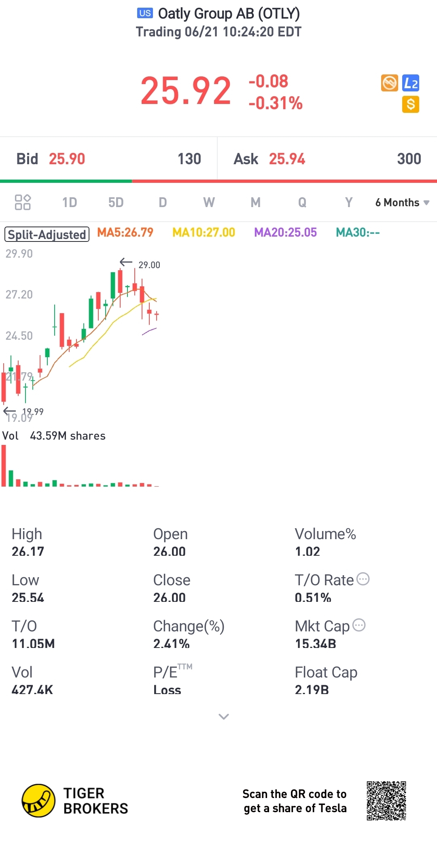Tap the Change(%) value 2.41%
Viewport: 437px width, 868px height.
click(x=172, y=644)
